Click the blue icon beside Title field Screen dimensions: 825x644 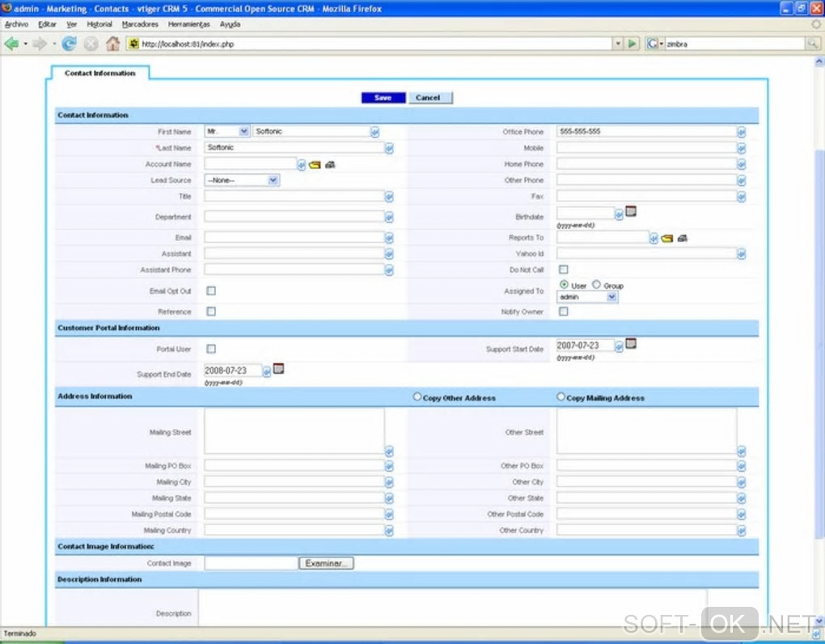389,197
